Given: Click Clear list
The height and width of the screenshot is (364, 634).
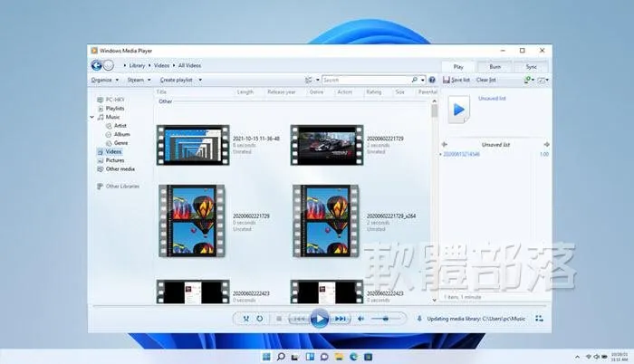Looking at the screenshot, I should coord(486,80).
